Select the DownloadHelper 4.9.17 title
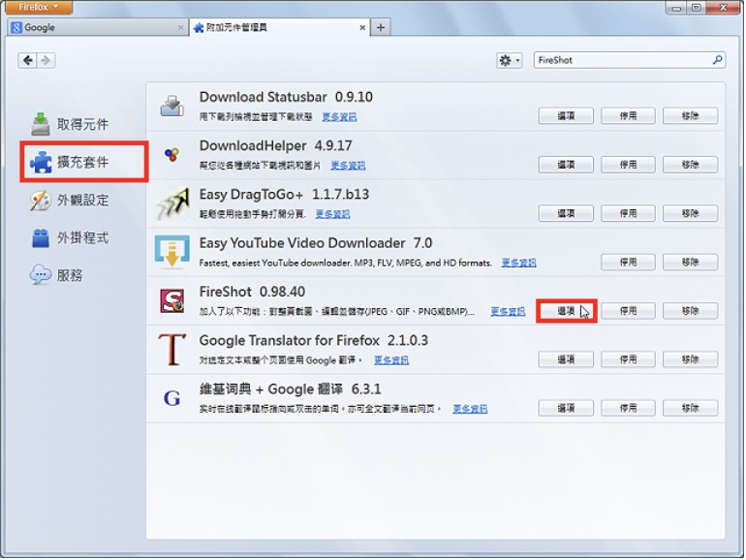 pyautogui.click(x=275, y=145)
